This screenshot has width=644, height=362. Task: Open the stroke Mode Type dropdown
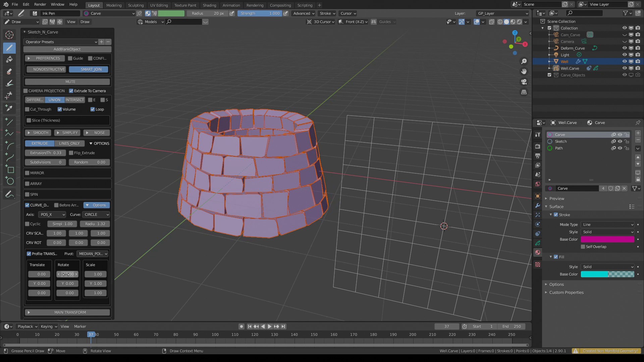(607, 225)
